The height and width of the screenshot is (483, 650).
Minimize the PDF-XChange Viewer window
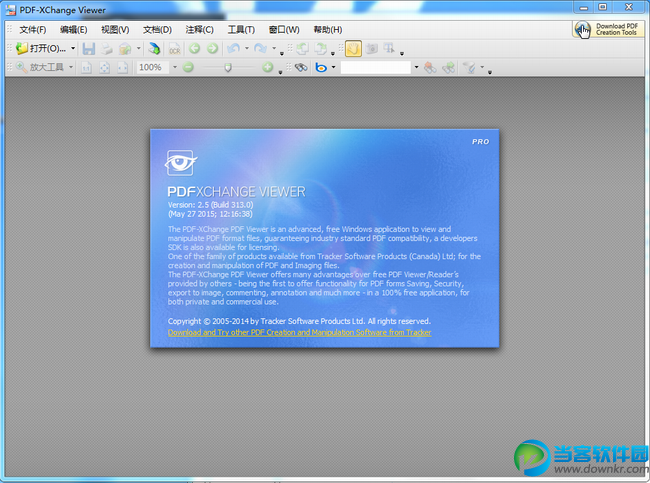point(583,7)
